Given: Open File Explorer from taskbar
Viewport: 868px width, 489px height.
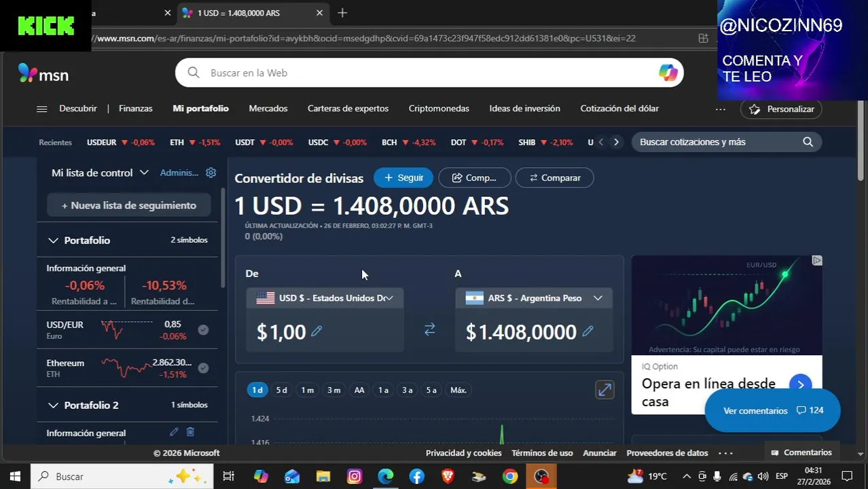Looking at the screenshot, I should tap(323, 476).
